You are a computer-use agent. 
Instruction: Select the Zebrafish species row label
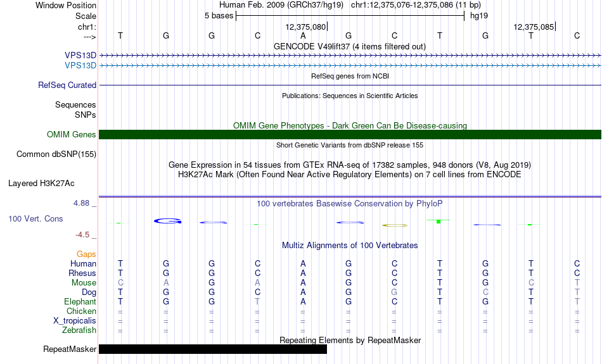click(x=79, y=330)
